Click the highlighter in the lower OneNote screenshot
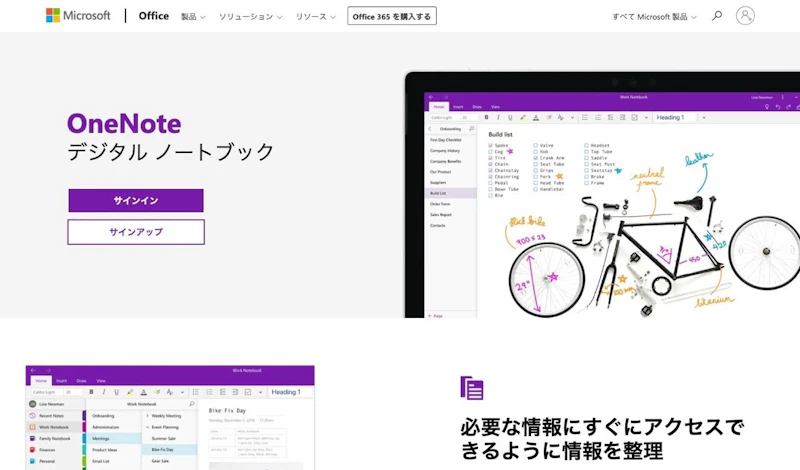 coord(130,392)
